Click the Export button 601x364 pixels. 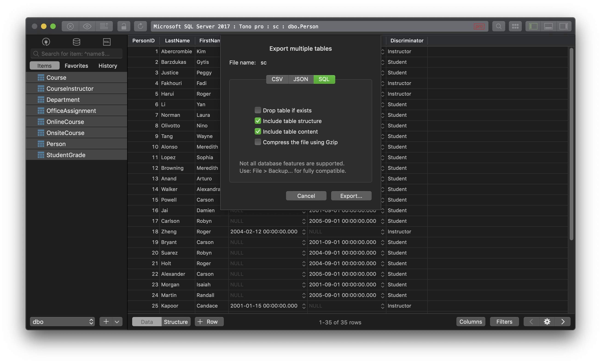[351, 195]
